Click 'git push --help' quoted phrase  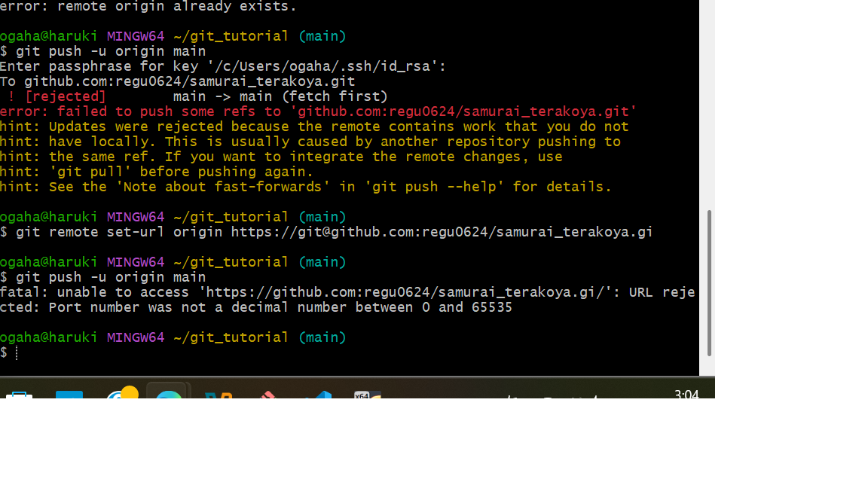tap(434, 187)
